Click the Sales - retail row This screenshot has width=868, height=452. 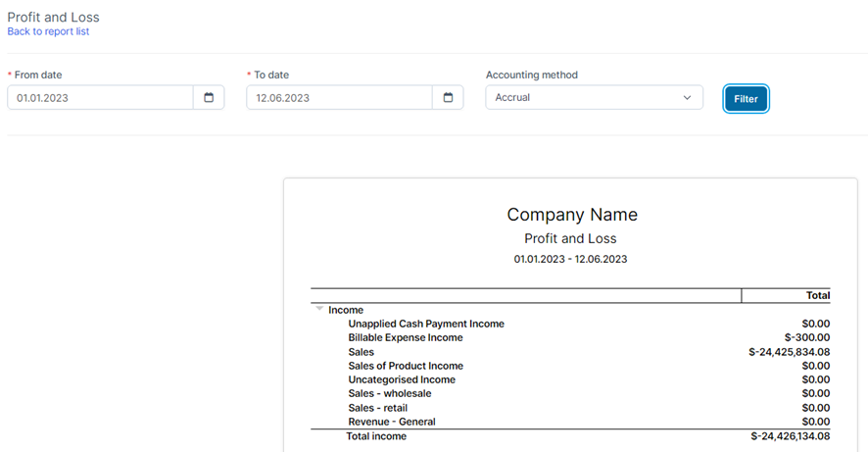pyautogui.click(x=377, y=408)
